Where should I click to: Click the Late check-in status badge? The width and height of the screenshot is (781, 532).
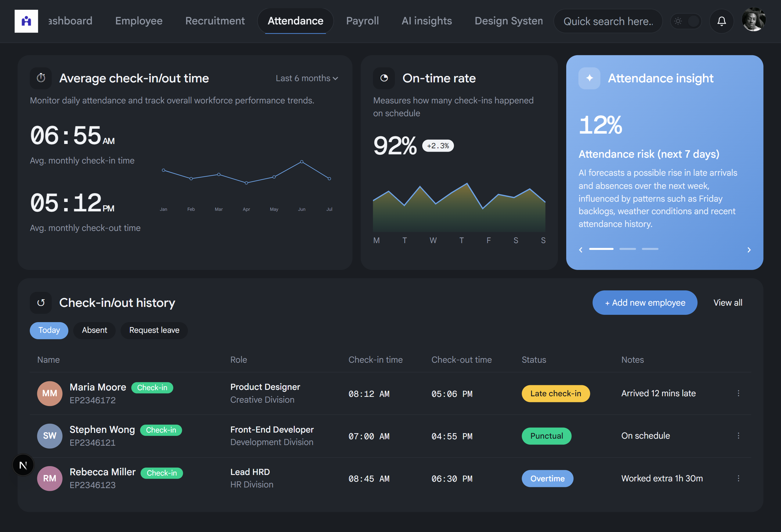(x=556, y=394)
